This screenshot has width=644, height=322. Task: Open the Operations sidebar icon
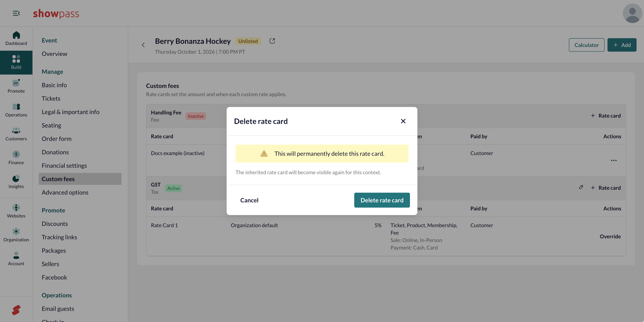(16, 110)
